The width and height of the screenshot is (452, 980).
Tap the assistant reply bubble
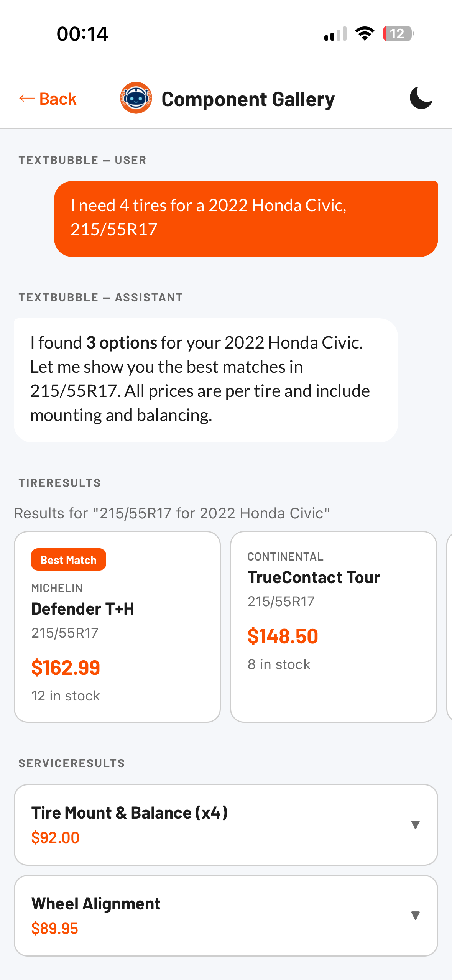(205, 378)
